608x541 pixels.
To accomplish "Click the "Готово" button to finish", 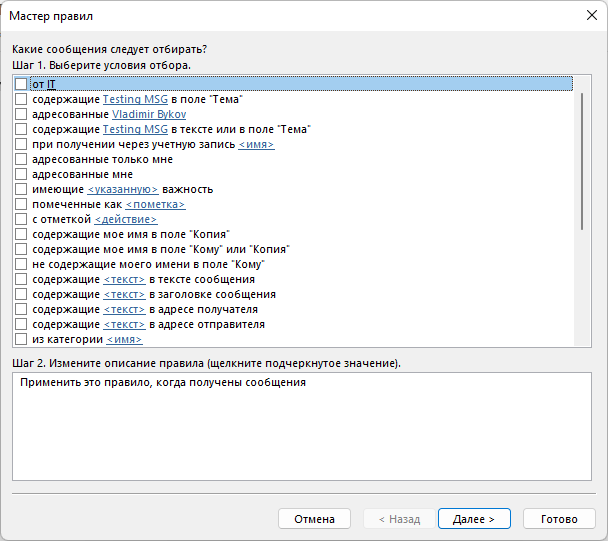I will tap(559, 519).
